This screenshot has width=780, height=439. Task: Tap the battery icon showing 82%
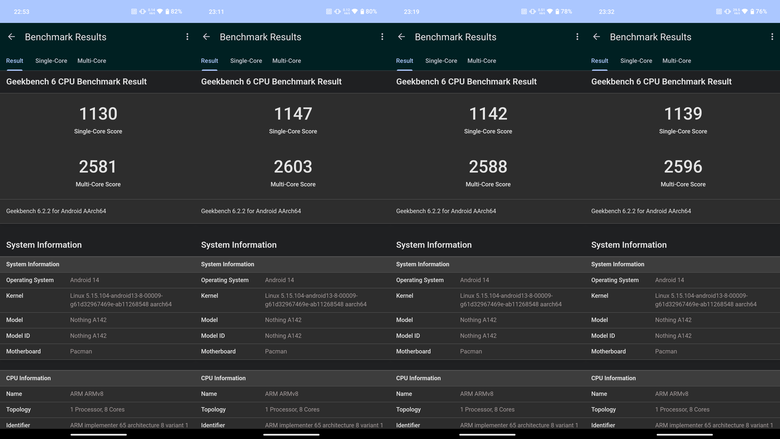point(167,11)
